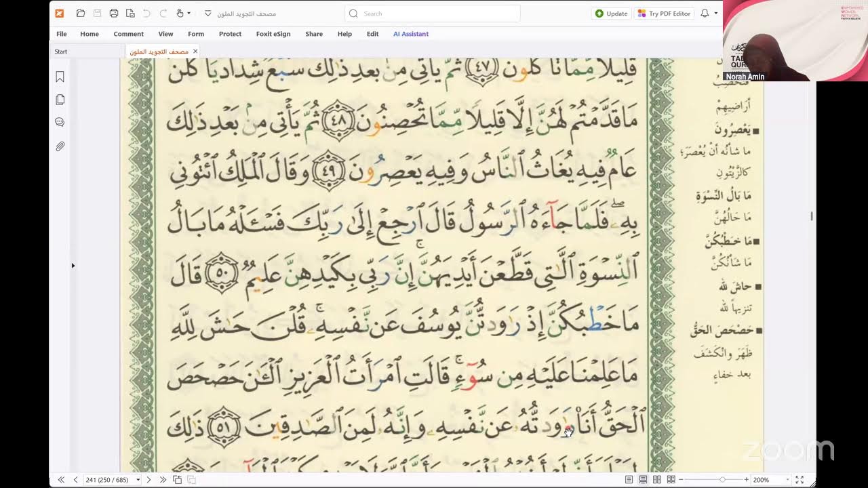Click the Save disk icon
Image resolution: width=868 pixels, height=488 pixels.
97,14
